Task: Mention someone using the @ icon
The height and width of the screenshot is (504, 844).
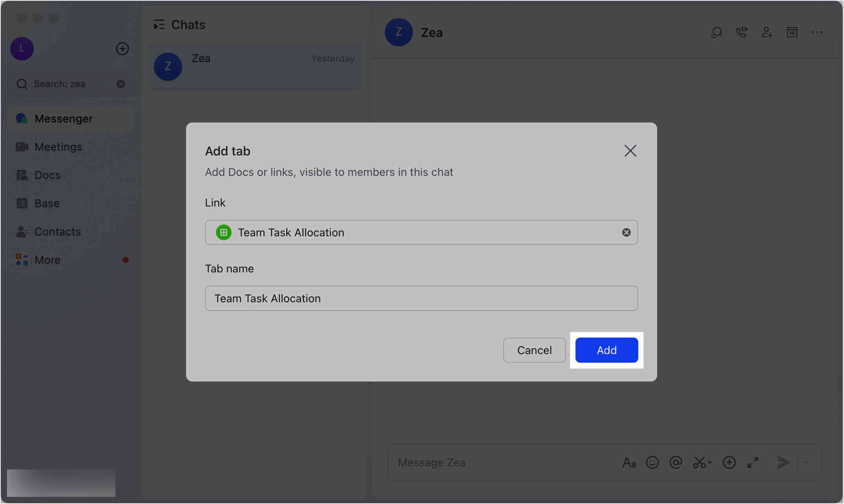Action: (x=676, y=462)
